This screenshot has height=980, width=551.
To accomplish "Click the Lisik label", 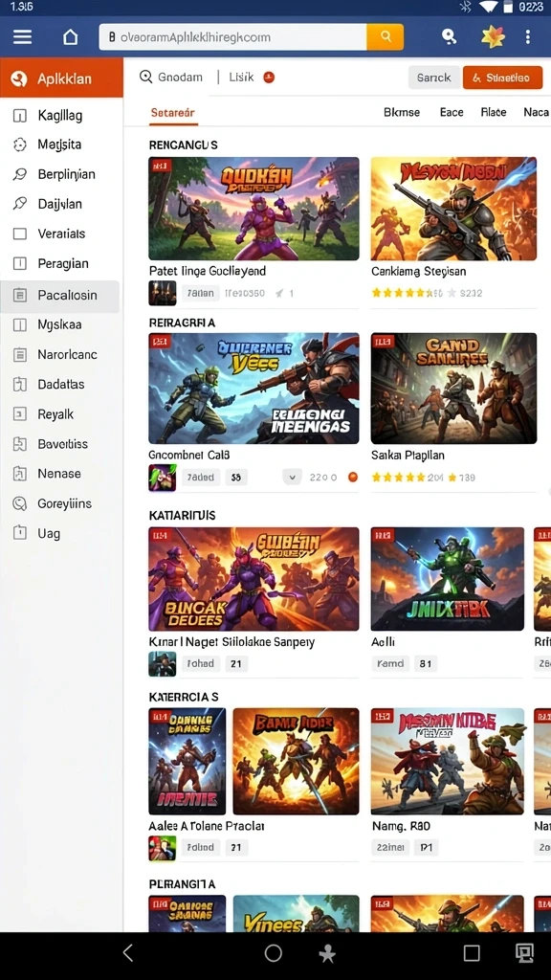I will [241, 77].
